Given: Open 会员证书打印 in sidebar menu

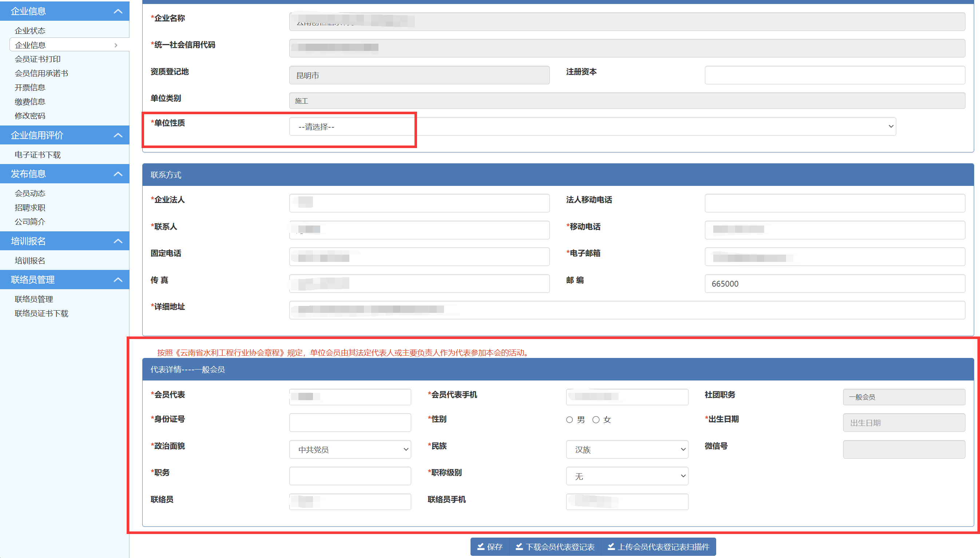Looking at the screenshot, I should coord(37,59).
